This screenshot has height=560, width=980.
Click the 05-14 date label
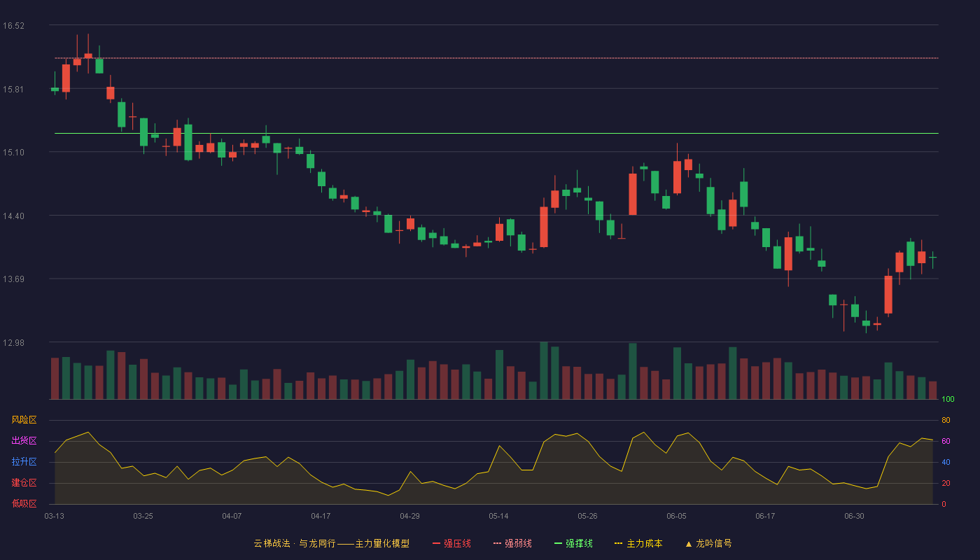(498, 516)
